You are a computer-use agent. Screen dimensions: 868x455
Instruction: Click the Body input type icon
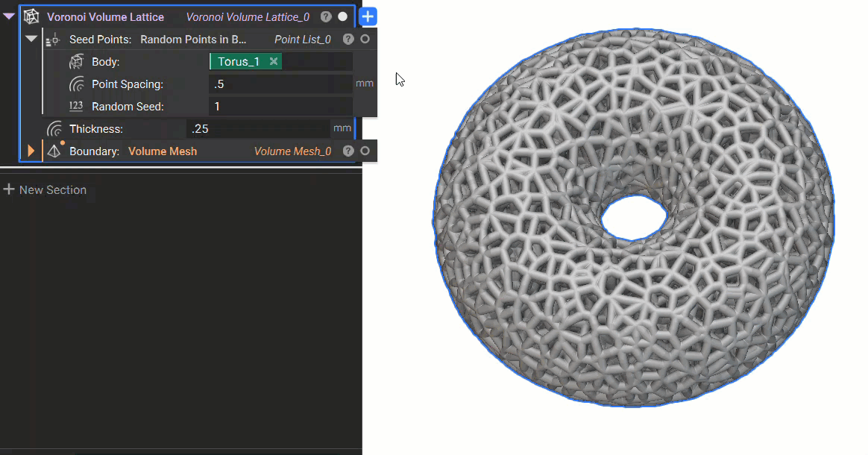[76, 62]
